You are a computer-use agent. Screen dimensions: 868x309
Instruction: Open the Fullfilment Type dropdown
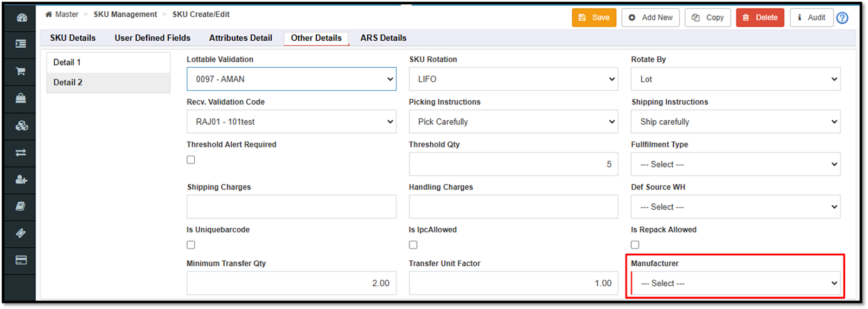point(736,164)
